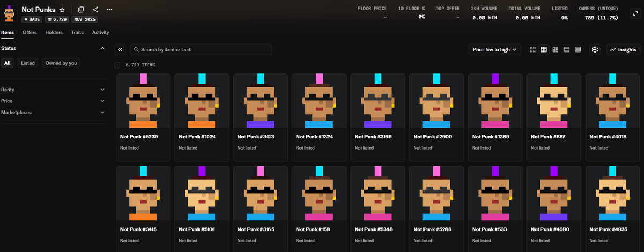View the Not Punk #3413 artwork
The image size is (644, 252).
[260, 101]
